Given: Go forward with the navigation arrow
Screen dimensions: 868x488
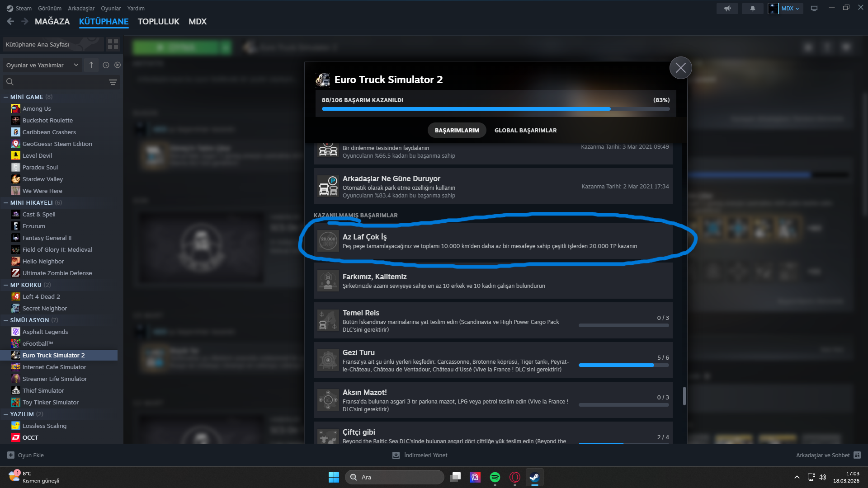Looking at the screenshot, I should coord(25,21).
